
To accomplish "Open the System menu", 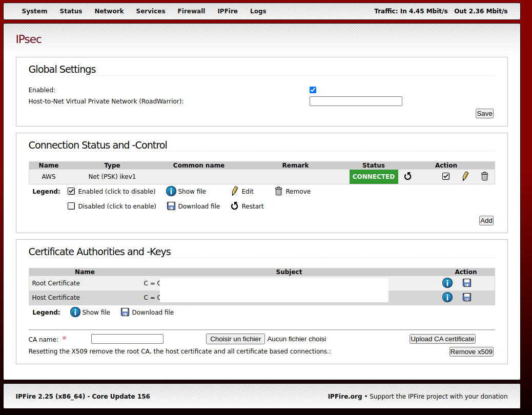I will (x=35, y=11).
